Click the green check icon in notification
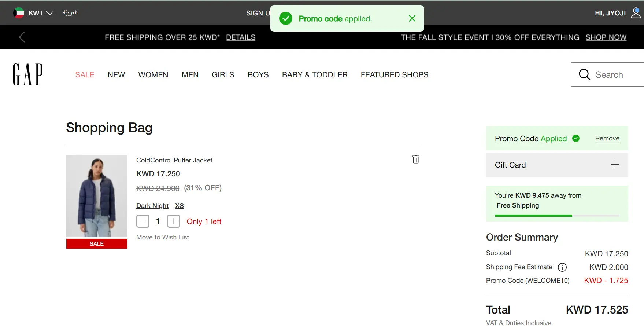This screenshot has width=644, height=326. (x=286, y=18)
